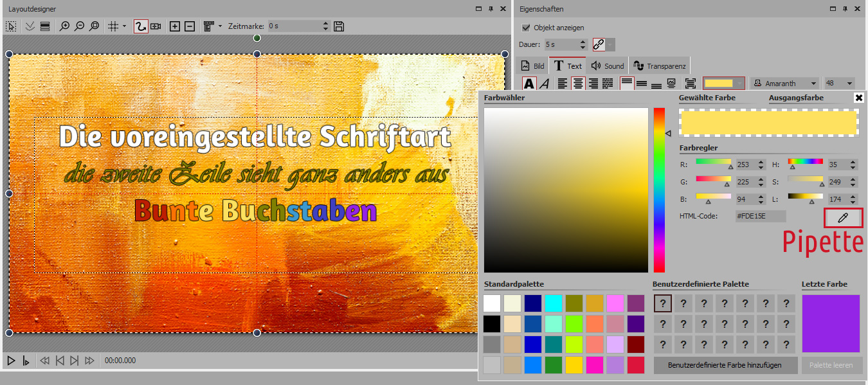Toggle the italic A text style
Viewport: 868px width, 385px height.
544,84
